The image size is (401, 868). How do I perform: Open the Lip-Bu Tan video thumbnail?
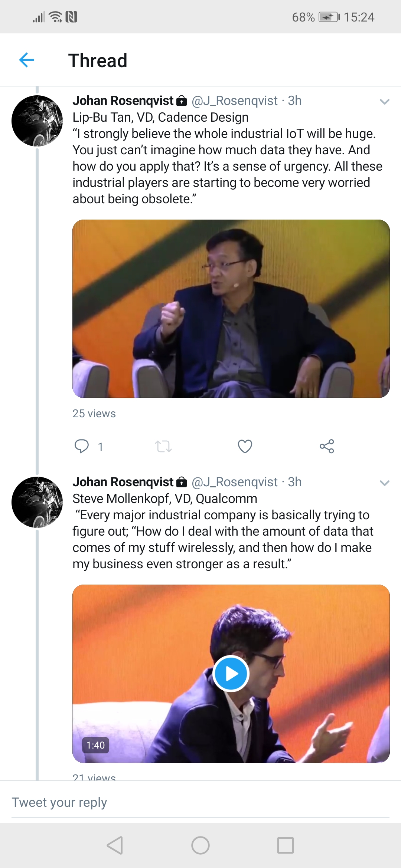[x=231, y=309]
